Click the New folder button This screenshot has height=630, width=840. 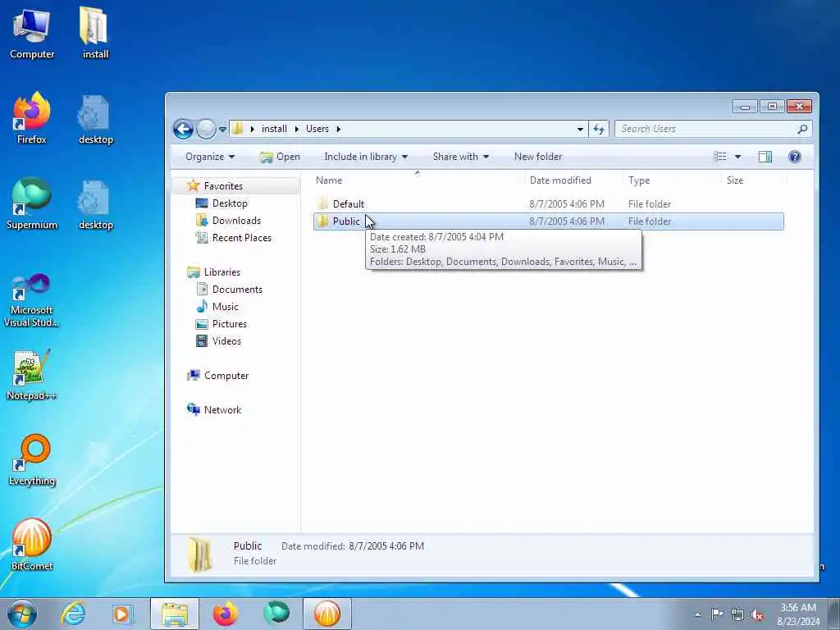point(538,157)
